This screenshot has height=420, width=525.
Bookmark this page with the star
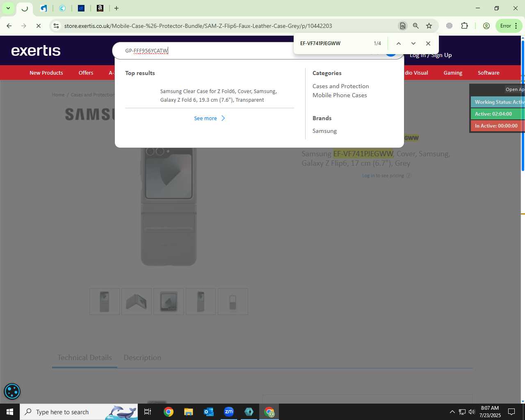pyautogui.click(x=429, y=26)
